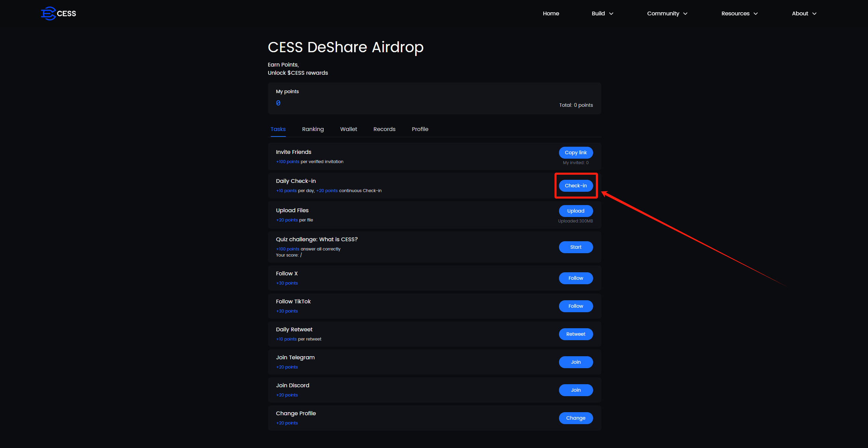Start the CESS quiz challenge

(x=576, y=247)
